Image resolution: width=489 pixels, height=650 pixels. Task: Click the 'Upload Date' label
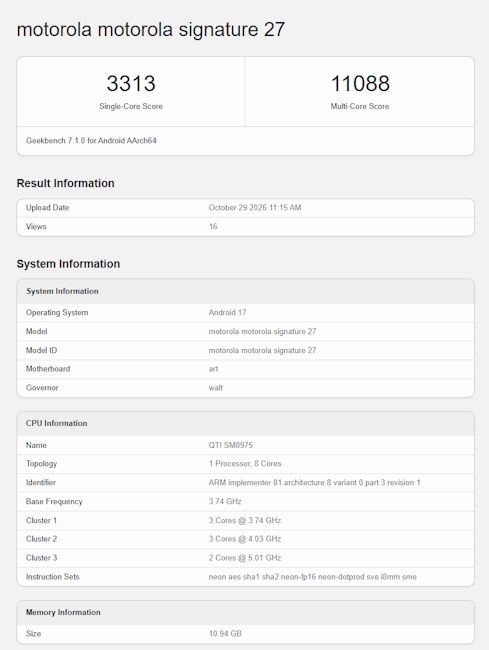47,208
